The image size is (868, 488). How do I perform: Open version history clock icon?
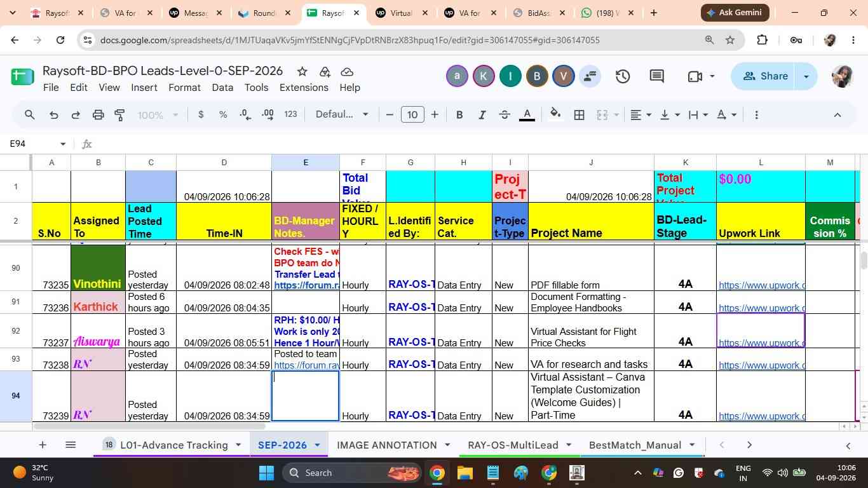[x=623, y=76]
